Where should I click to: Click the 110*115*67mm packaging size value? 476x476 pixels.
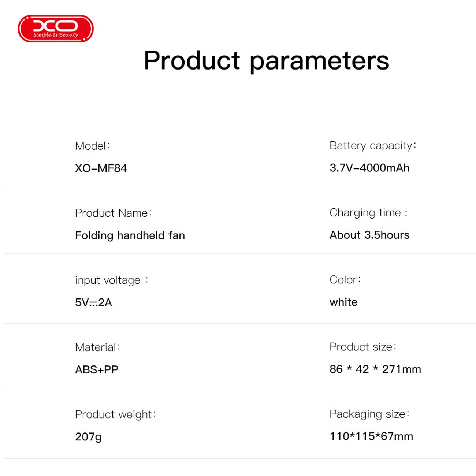point(371,436)
